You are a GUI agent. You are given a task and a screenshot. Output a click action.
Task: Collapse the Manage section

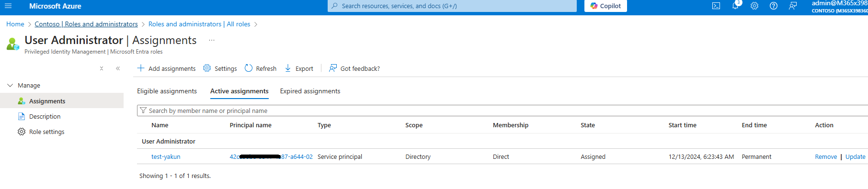click(10, 85)
